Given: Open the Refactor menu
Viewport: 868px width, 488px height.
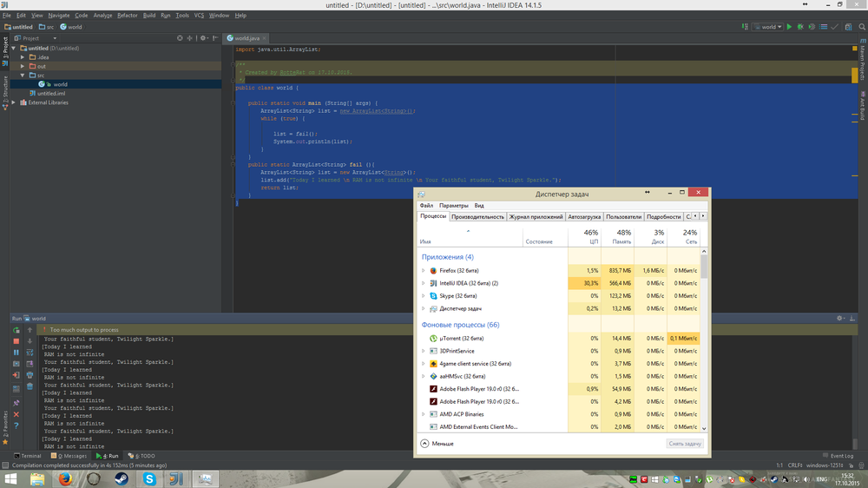Looking at the screenshot, I should point(127,16).
